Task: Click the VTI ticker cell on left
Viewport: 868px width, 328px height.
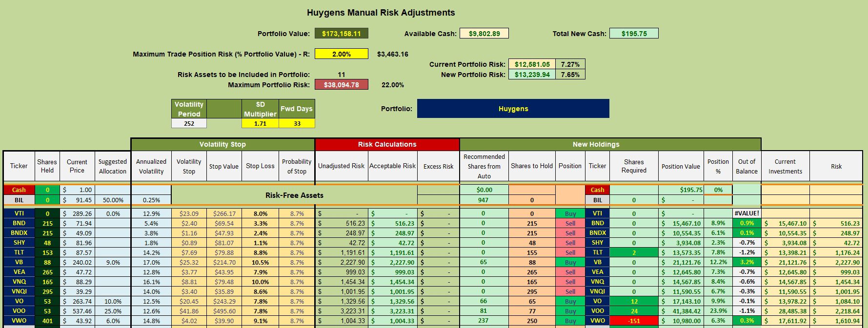Action: pyautogui.click(x=19, y=213)
